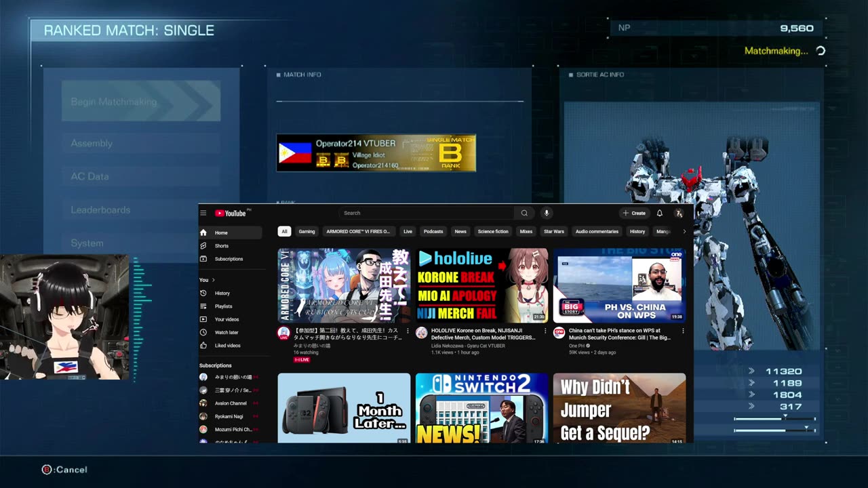Select the Star Wars chip
Image resolution: width=868 pixels, height=488 pixels.
[x=554, y=231]
